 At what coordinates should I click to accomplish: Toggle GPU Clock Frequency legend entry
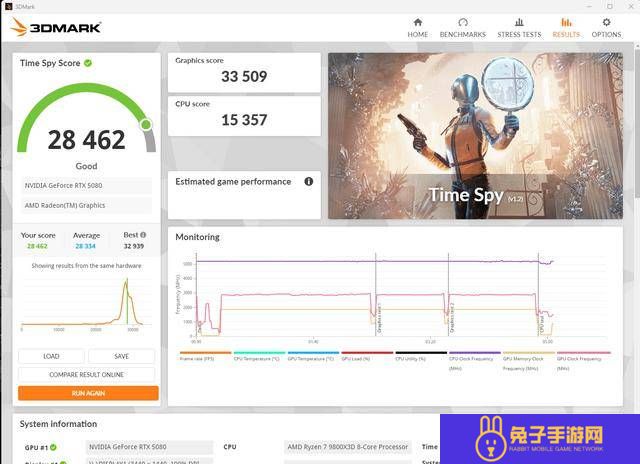pyautogui.click(x=584, y=361)
